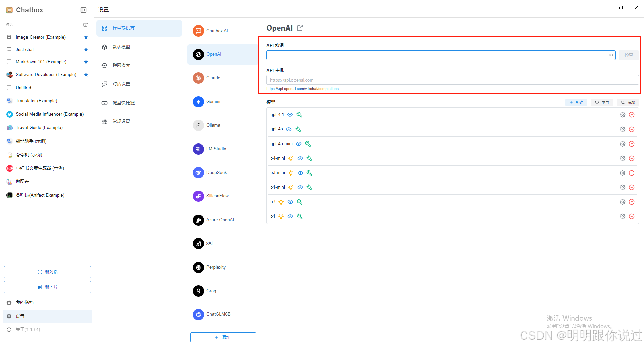Image resolution: width=644 pixels, height=346 pixels.
Task: Click the 检查 button
Action: coord(629,55)
